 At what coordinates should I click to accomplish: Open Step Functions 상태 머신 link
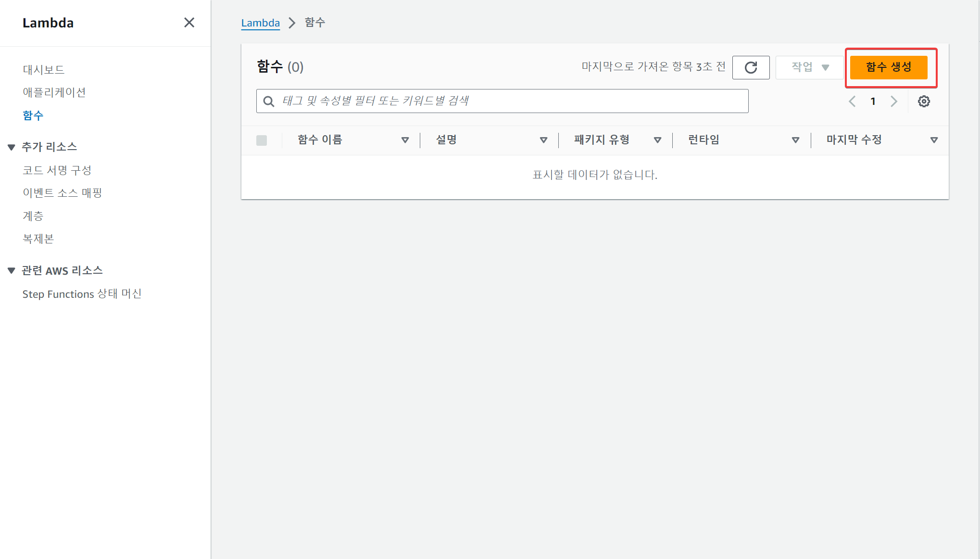coord(82,294)
